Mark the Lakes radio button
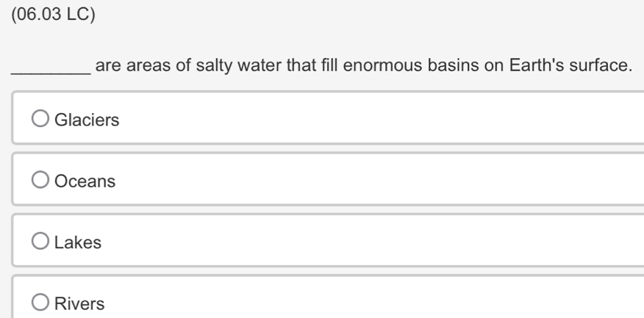 click(40, 241)
